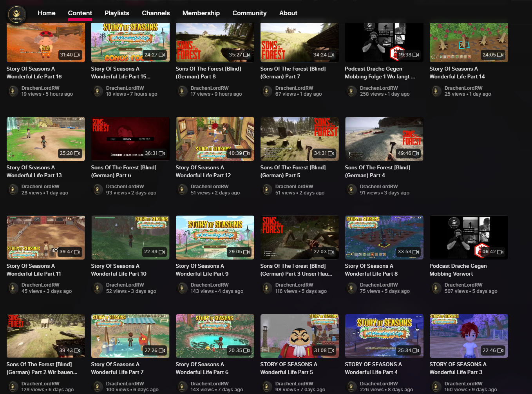Open the About tab
532x394 pixels.
pyautogui.click(x=288, y=13)
